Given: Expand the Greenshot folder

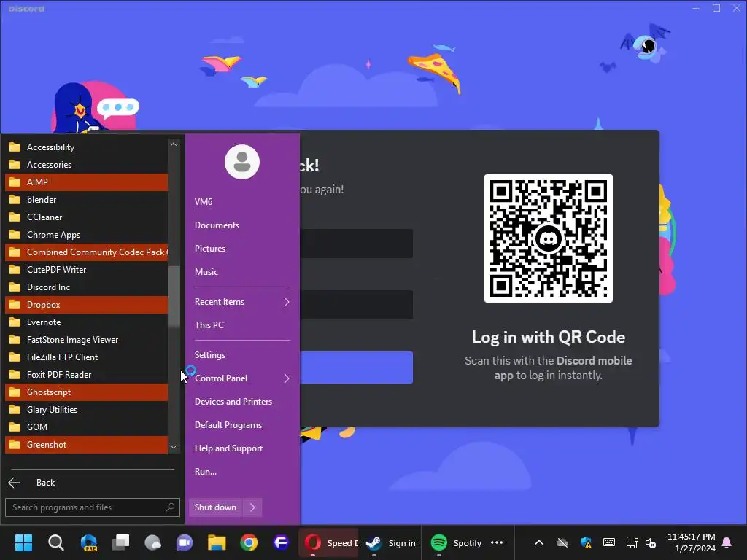Looking at the screenshot, I should click(x=86, y=445).
